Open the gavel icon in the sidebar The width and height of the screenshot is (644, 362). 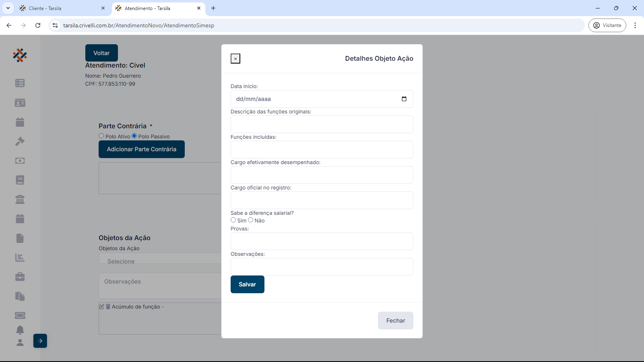click(20, 142)
